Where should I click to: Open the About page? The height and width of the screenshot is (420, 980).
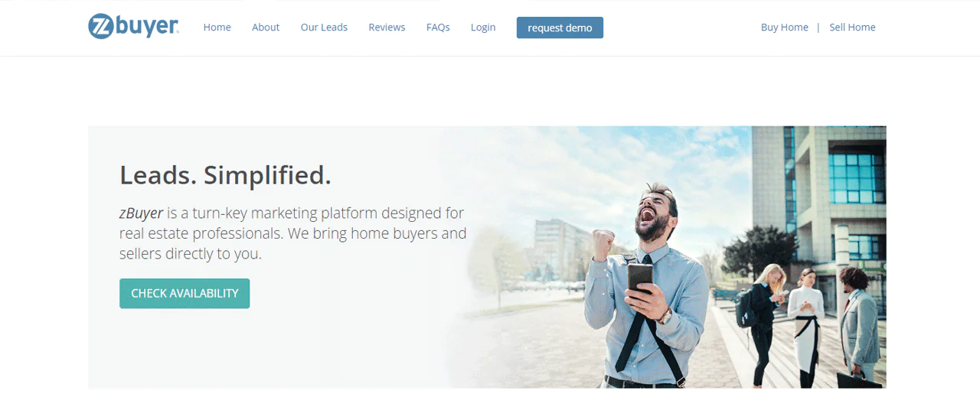266,28
